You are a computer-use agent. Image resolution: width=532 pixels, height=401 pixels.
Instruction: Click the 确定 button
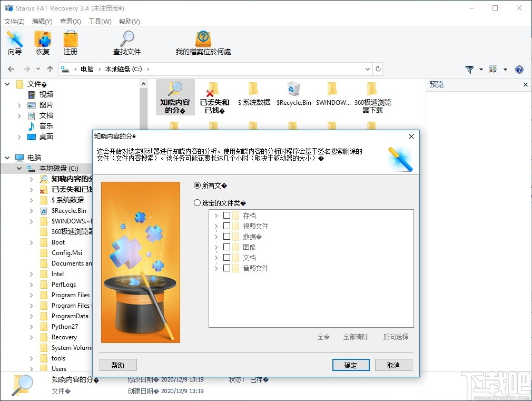click(351, 365)
